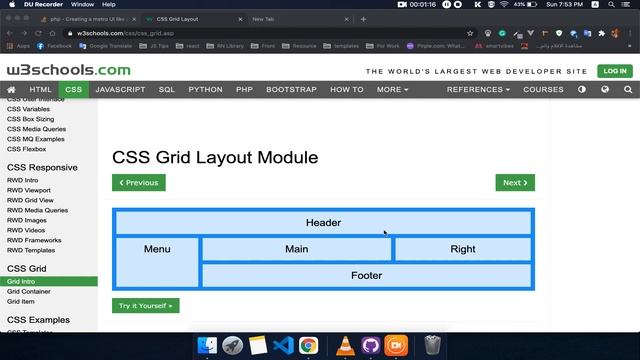Screen dimensions: 640x360
Task: Click the address bar URL field
Action: 265,33
